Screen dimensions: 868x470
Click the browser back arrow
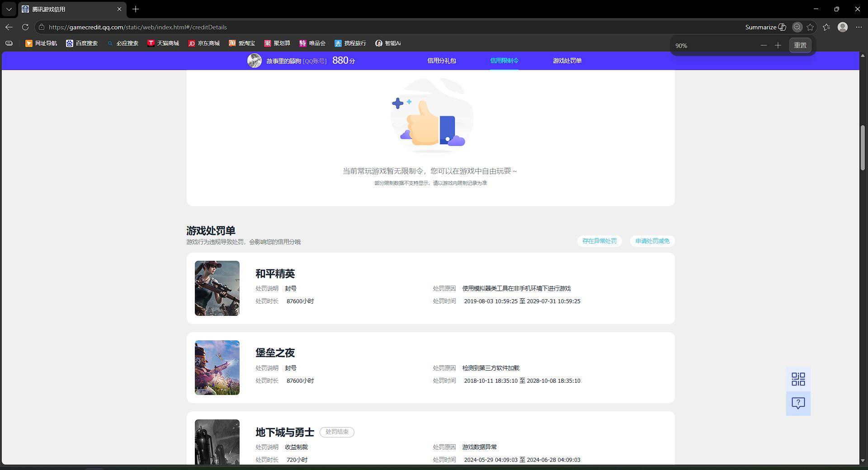(9, 27)
